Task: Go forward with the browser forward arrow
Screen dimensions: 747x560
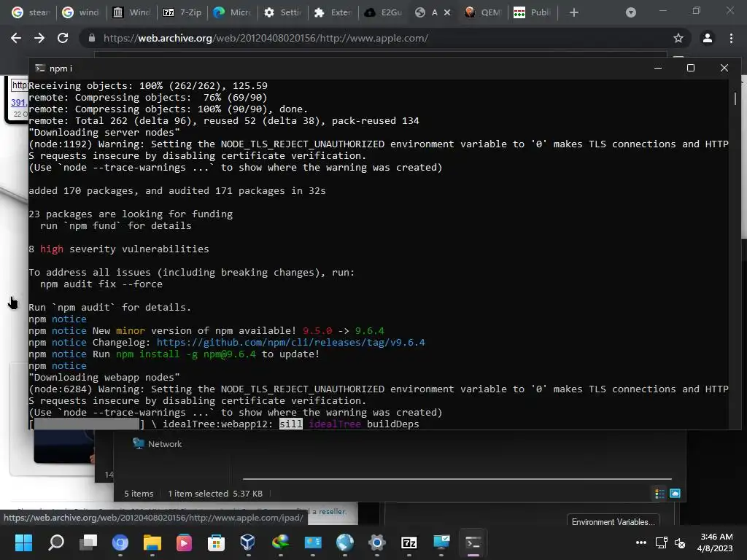Action: click(39, 38)
